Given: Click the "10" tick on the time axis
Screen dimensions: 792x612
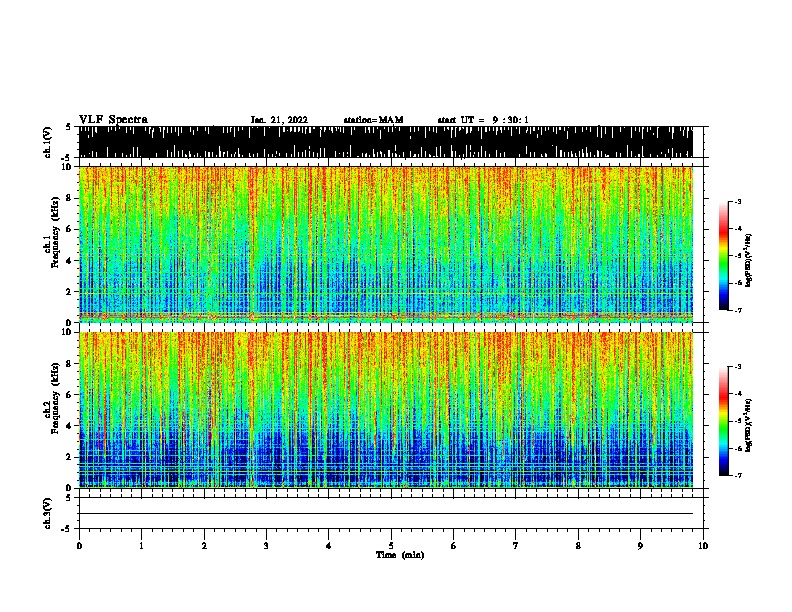Looking at the screenshot, I should 703,546.
